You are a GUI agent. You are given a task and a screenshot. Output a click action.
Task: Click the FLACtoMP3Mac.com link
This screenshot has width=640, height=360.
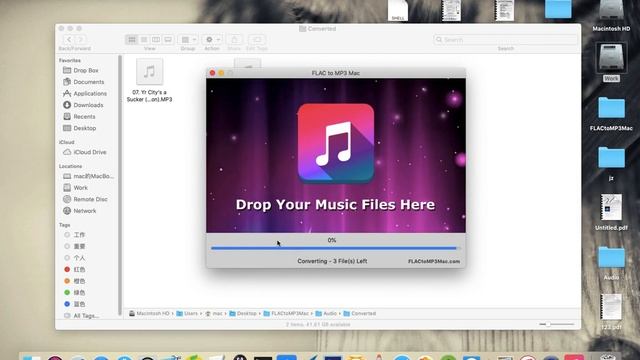(433, 261)
